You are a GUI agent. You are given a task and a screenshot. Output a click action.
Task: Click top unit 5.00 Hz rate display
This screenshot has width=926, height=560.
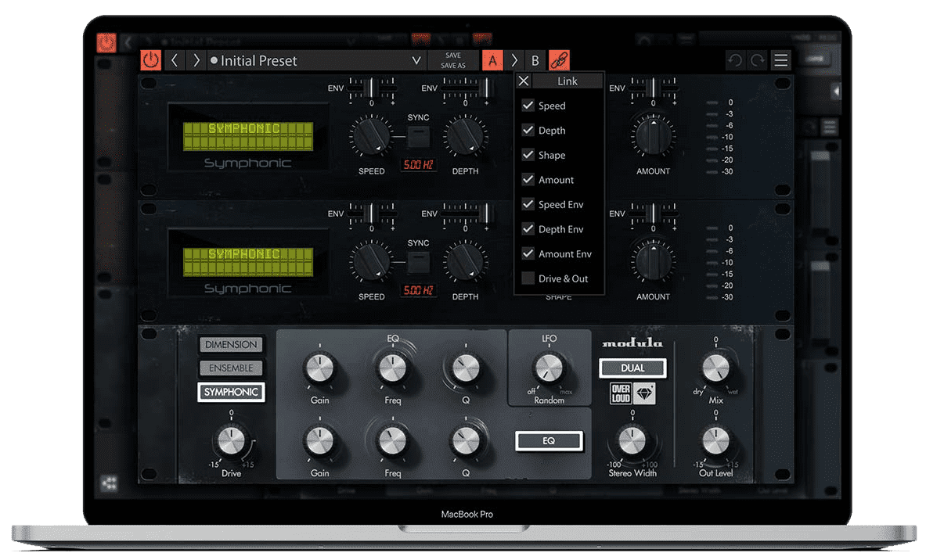(x=418, y=164)
